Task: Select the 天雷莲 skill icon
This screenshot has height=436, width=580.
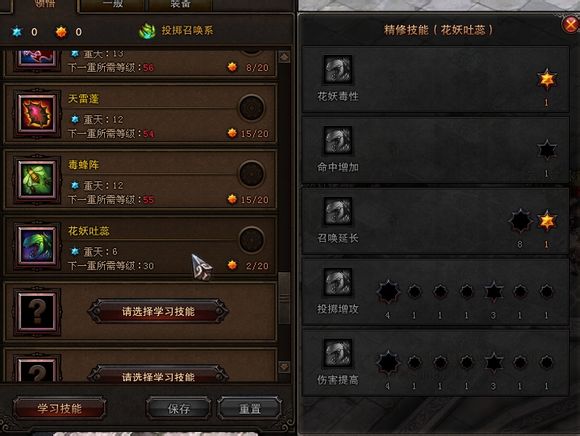Action: click(37, 113)
